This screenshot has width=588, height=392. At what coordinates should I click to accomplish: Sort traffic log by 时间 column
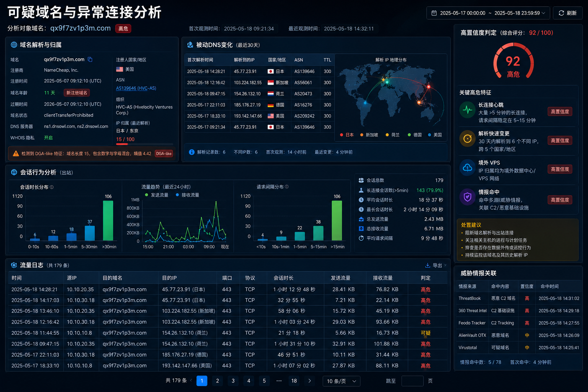(16, 278)
